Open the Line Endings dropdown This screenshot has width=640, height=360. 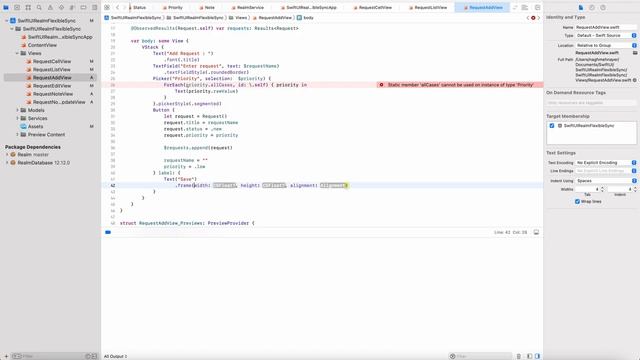(x=606, y=171)
